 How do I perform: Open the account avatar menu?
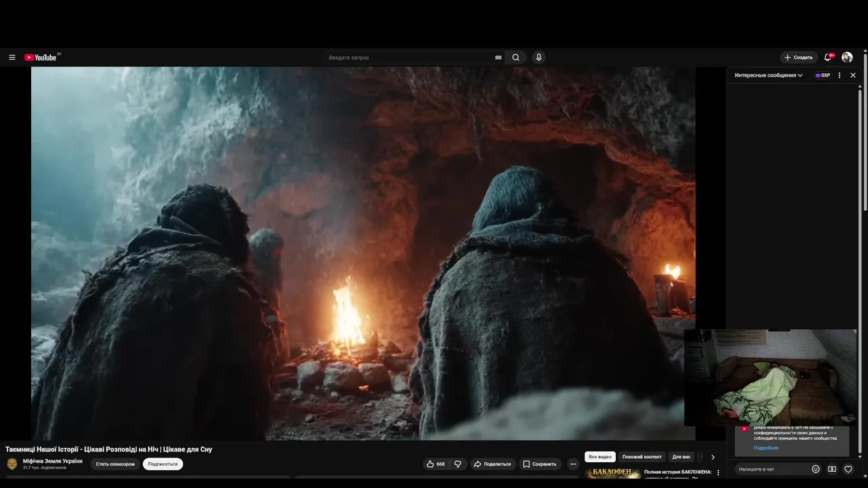click(847, 58)
